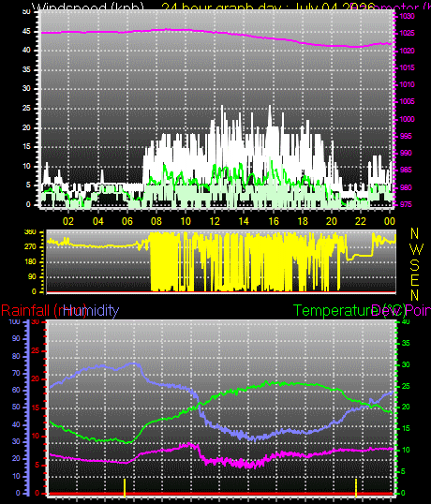Click the '1000' value on the barometer axis
Image resolution: width=431 pixels, height=504 pixels.
click(407, 119)
